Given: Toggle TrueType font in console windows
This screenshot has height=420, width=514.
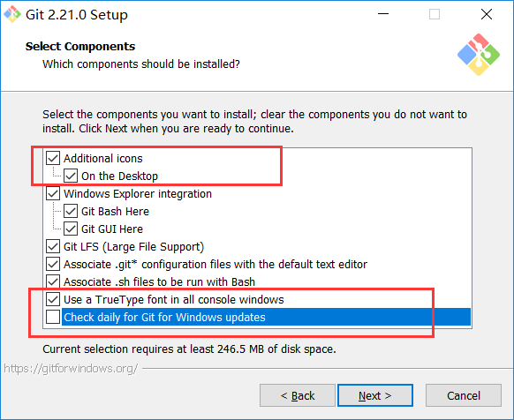Looking at the screenshot, I should tap(53, 299).
